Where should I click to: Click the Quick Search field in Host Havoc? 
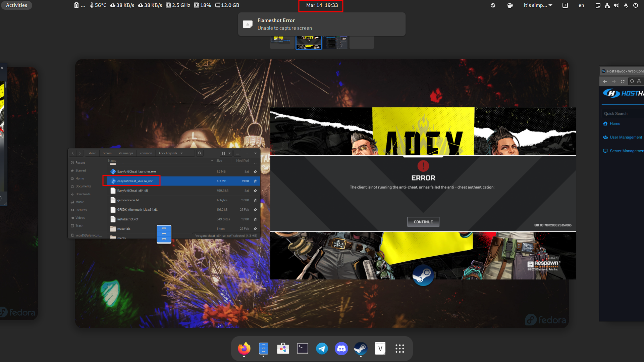click(x=623, y=114)
